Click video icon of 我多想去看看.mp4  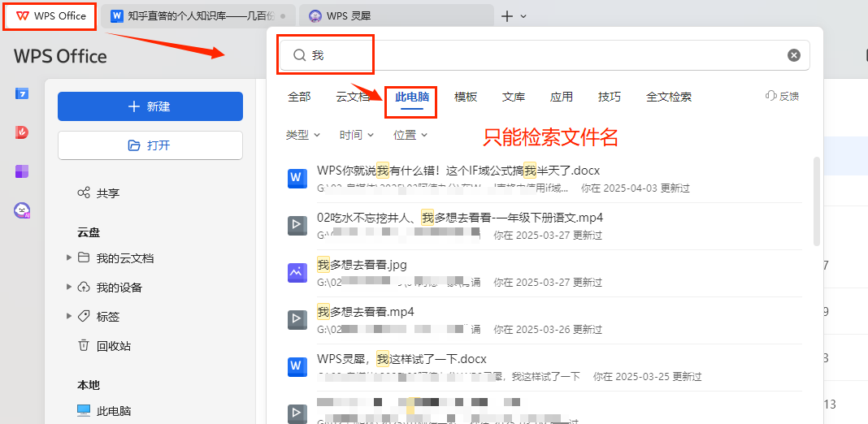[297, 320]
